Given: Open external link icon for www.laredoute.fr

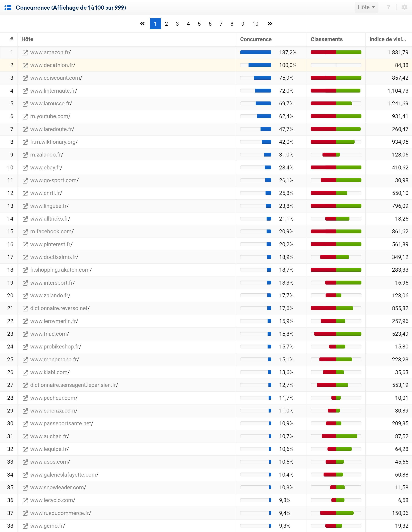Looking at the screenshot, I should point(25,129).
